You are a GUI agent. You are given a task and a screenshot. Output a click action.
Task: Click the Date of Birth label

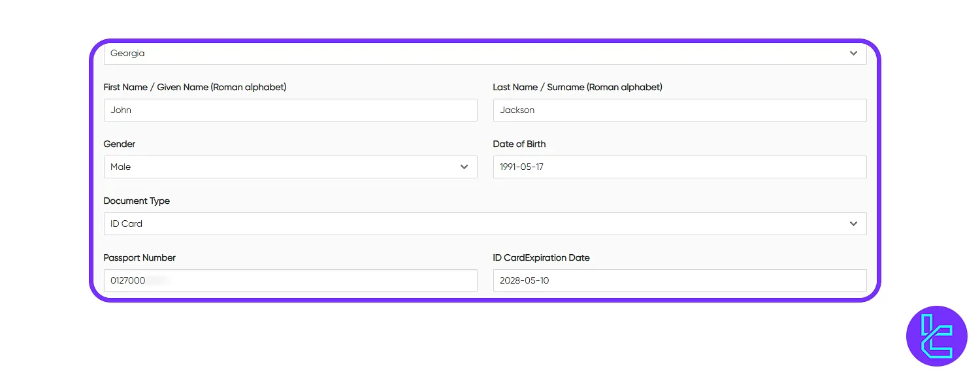(519, 144)
